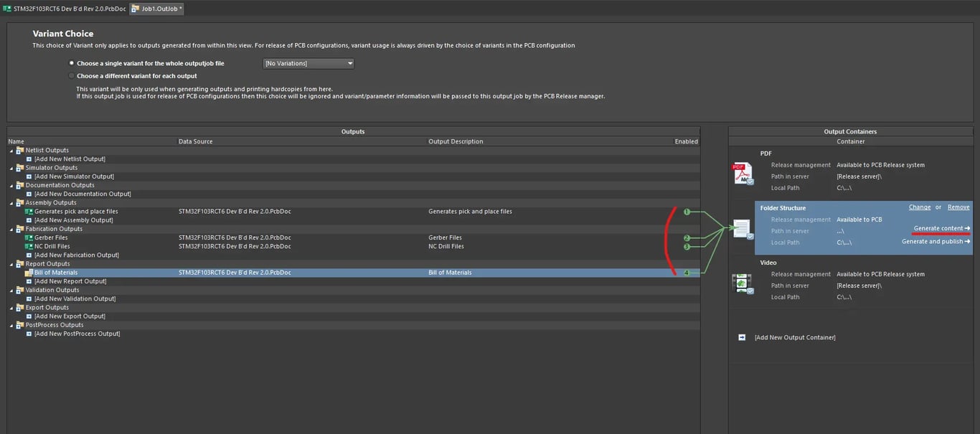Click the Remove link in Folder Structure

click(x=958, y=207)
